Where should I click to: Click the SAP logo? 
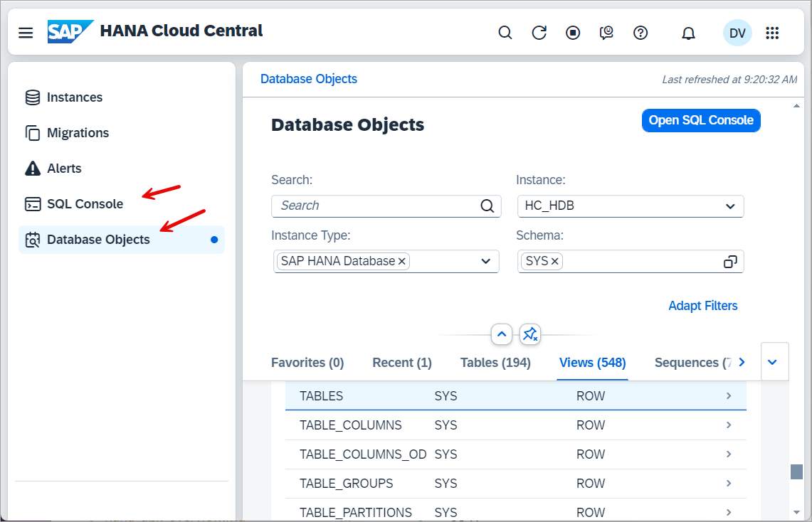click(70, 31)
